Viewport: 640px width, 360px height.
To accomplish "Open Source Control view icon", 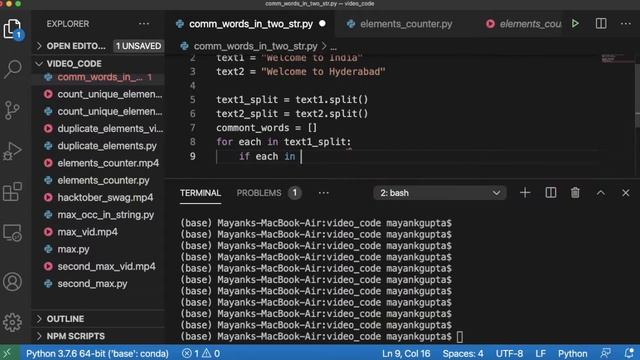I will point(12,110).
